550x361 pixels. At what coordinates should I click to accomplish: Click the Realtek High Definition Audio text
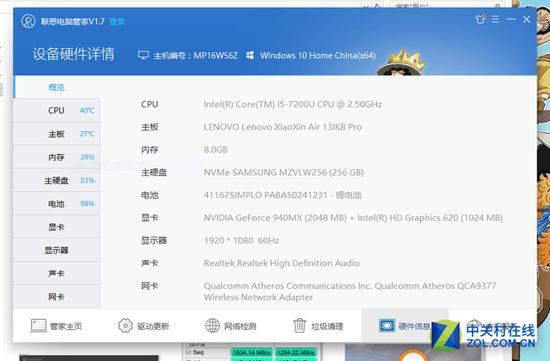click(282, 263)
